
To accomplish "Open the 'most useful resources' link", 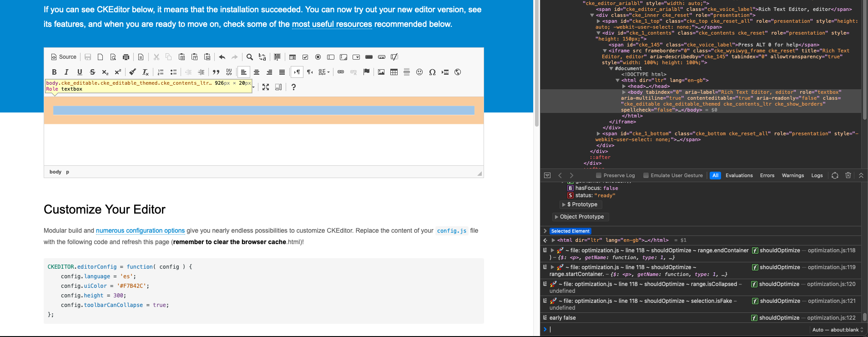I will click(x=332, y=24).
